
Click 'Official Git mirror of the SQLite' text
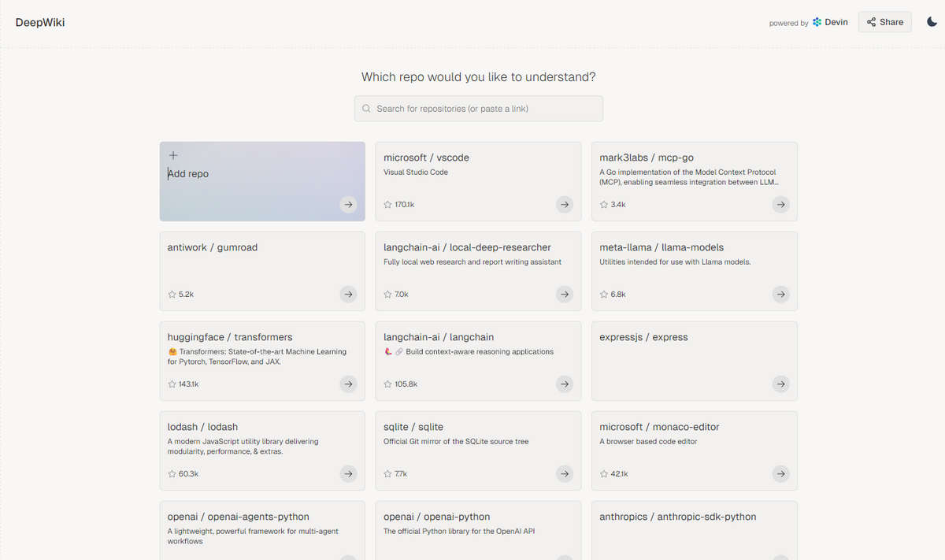pyautogui.click(x=456, y=441)
